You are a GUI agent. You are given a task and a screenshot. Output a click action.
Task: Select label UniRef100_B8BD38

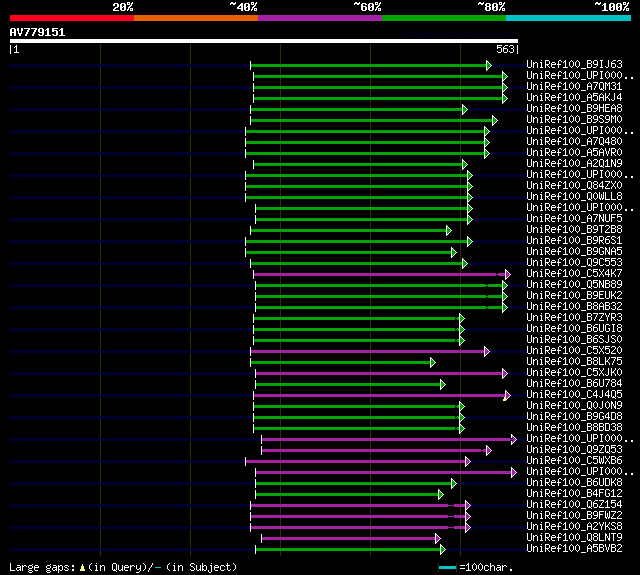tap(574, 428)
